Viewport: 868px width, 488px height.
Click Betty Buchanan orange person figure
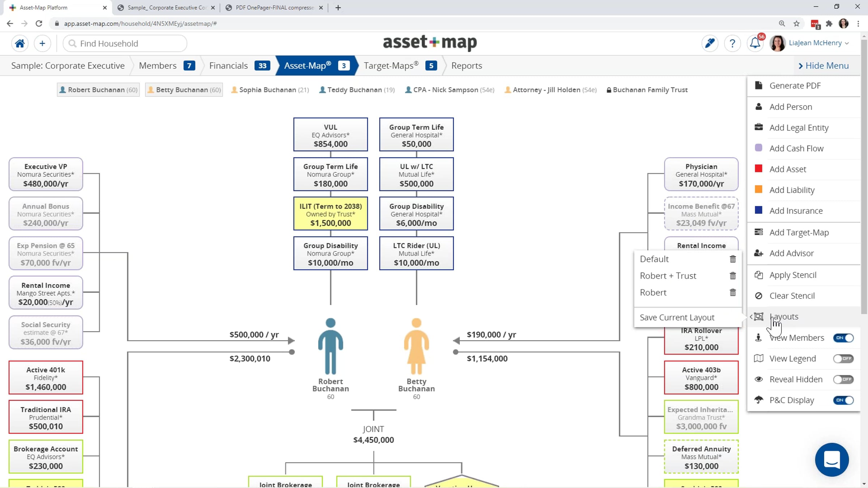(x=416, y=346)
